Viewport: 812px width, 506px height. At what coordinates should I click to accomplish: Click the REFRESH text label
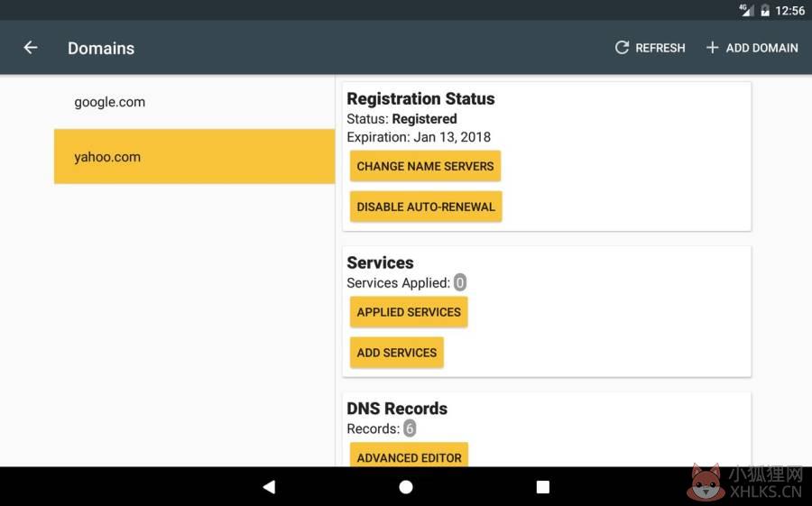[660, 48]
